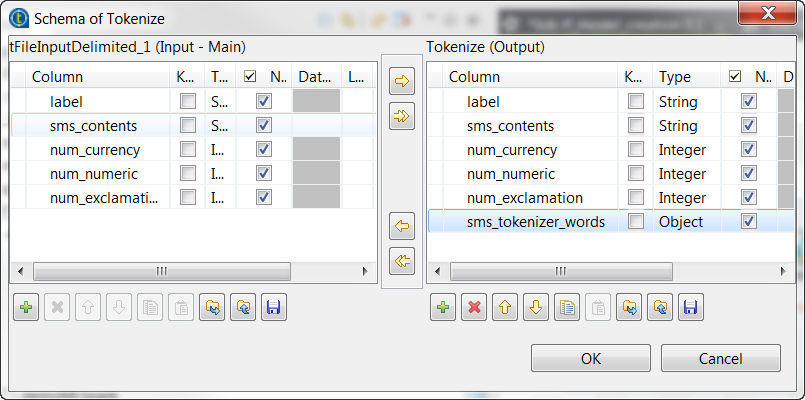The height and width of the screenshot is (400, 805).
Task: Copy all columns to input schema double left arrow
Action: click(401, 261)
